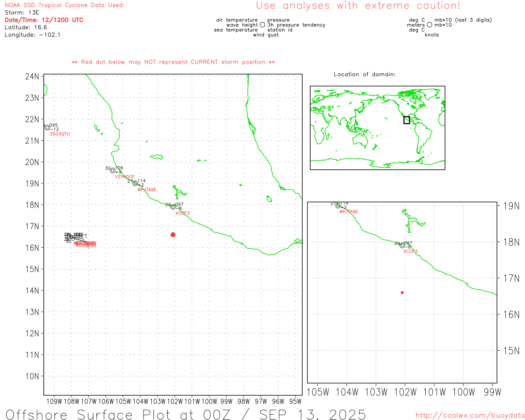
Task: Click the overlapping WDG6898 station labels cluster
Action: (85, 244)
